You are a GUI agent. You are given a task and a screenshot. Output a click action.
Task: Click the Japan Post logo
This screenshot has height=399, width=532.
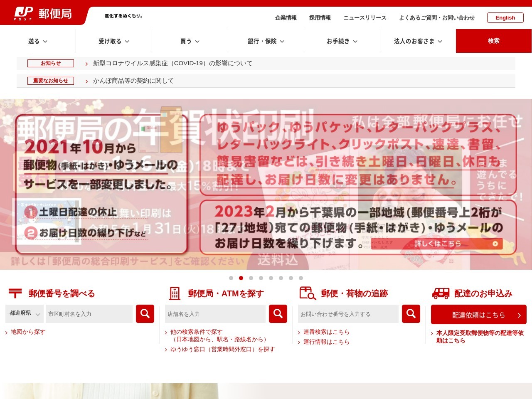pos(43,13)
